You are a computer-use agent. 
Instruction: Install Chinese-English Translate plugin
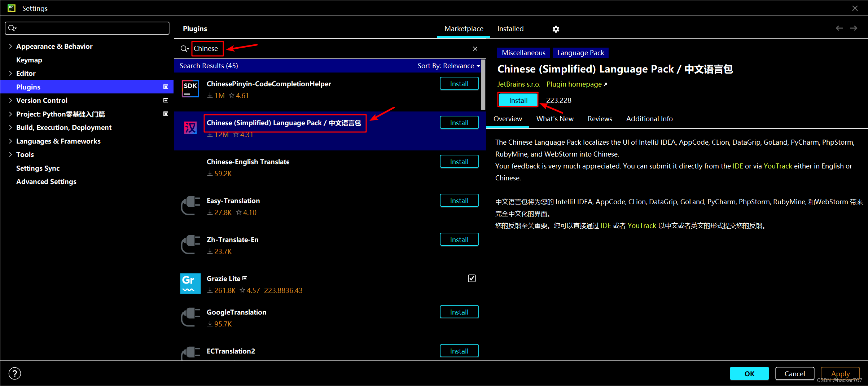point(459,162)
